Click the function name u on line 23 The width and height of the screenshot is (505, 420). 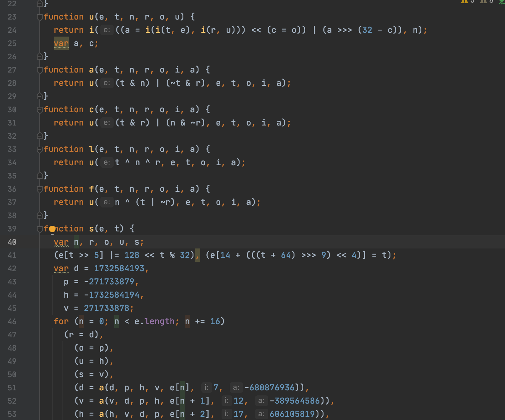click(x=92, y=17)
